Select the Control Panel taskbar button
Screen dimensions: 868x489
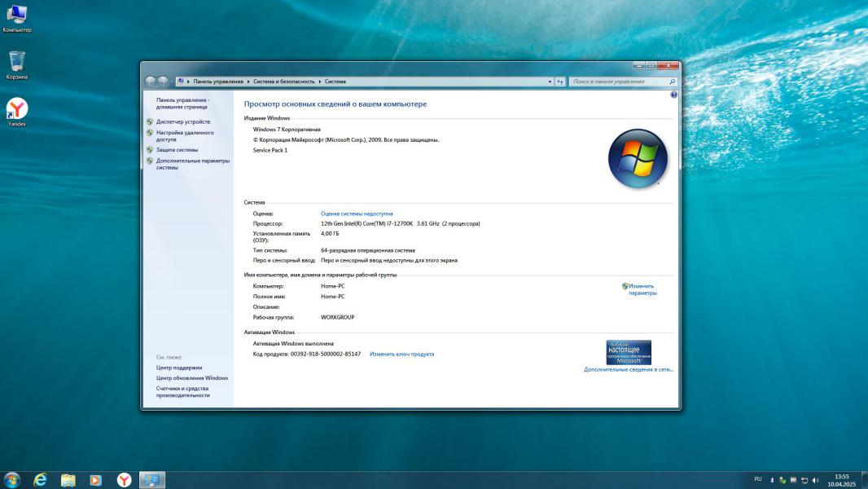coord(151,479)
